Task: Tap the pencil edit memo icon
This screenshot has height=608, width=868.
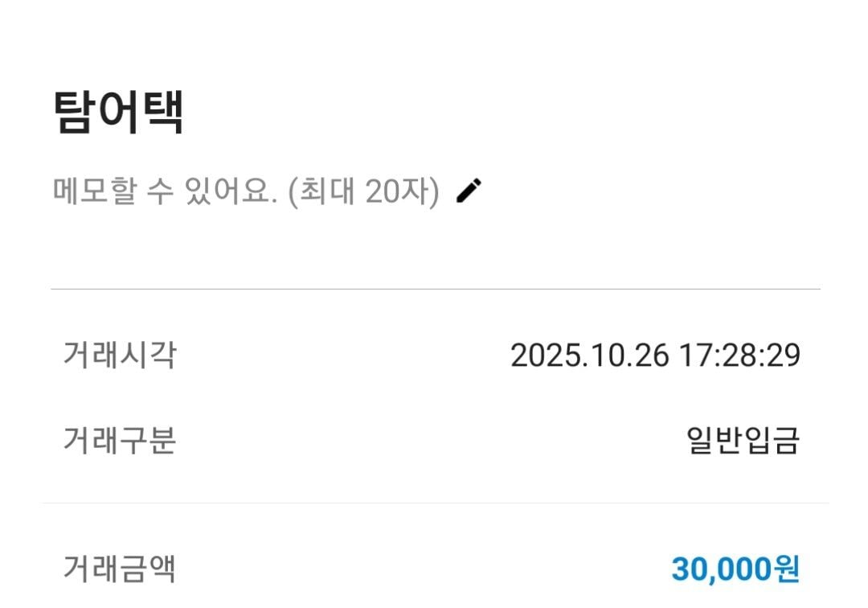Action: click(469, 191)
